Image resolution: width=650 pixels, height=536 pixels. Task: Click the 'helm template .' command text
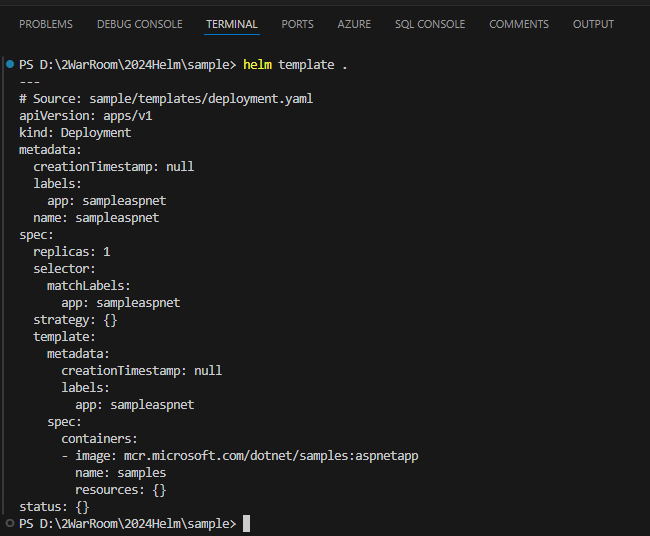(x=295, y=65)
